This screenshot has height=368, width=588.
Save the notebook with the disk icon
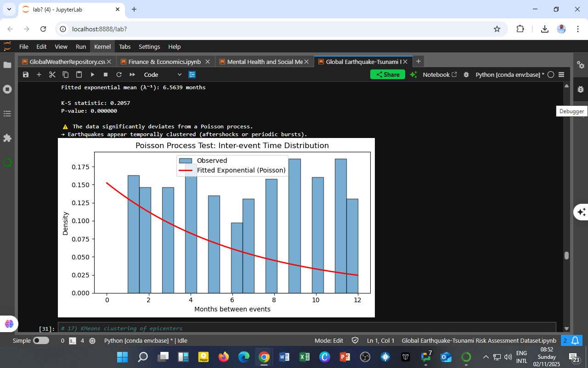click(x=26, y=75)
